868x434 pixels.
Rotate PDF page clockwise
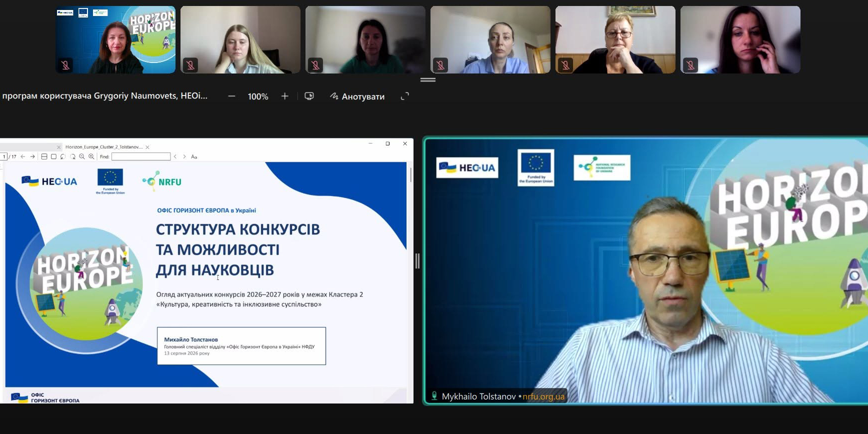[x=72, y=156]
